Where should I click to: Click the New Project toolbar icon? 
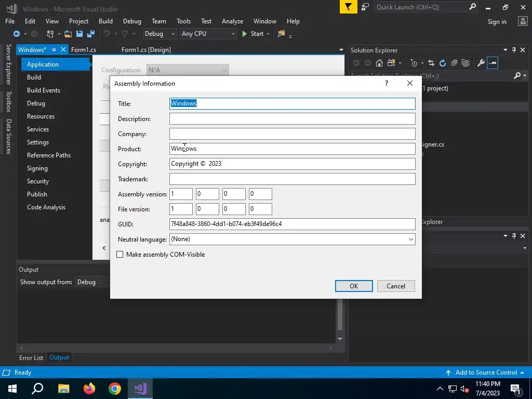pos(50,34)
